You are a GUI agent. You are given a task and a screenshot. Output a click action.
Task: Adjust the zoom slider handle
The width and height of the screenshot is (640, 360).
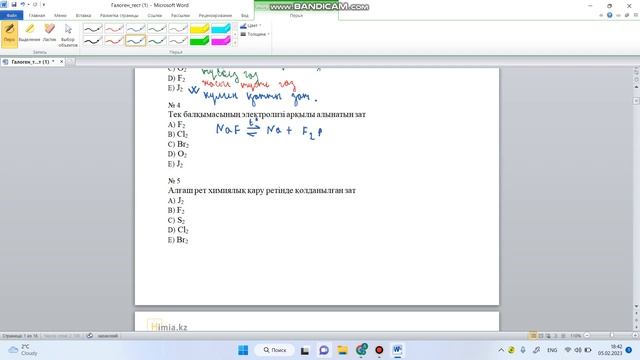pyautogui.click(x=611, y=336)
